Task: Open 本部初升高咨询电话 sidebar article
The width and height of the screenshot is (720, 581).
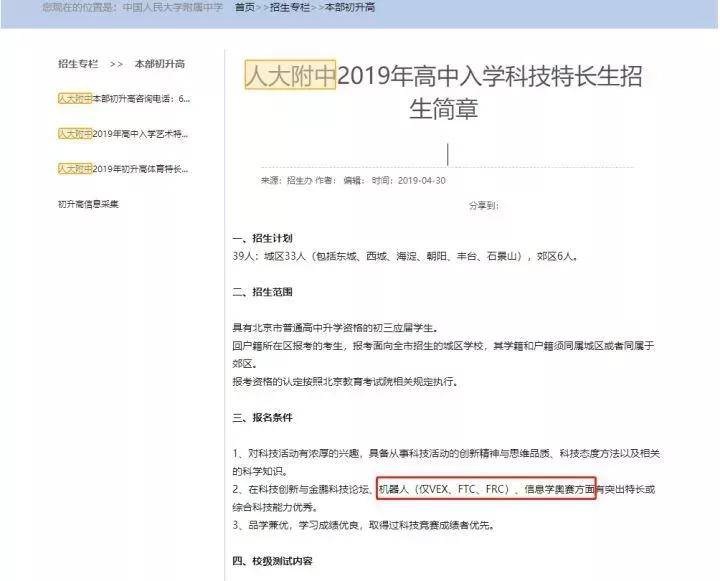Action: (x=124, y=99)
